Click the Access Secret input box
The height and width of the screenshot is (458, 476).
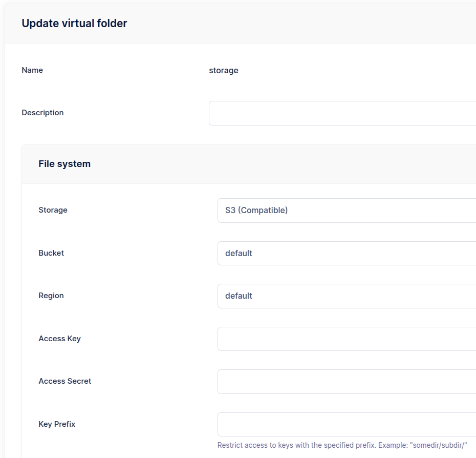pos(347,382)
